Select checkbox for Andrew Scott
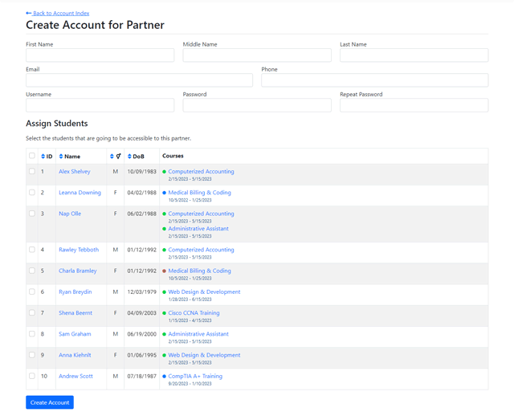Image resolution: width=514 pixels, height=420 pixels. (x=32, y=376)
